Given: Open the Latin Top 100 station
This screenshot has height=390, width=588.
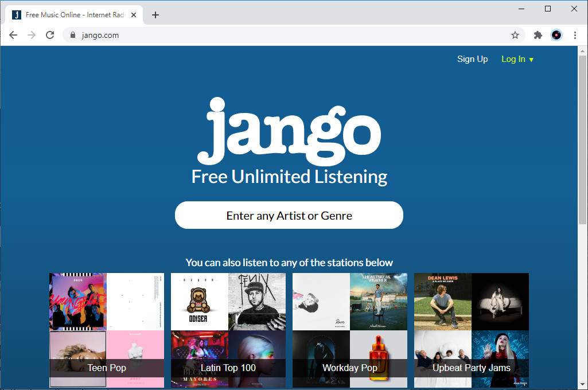Looking at the screenshot, I should pyautogui.click(x=228, y=330).
